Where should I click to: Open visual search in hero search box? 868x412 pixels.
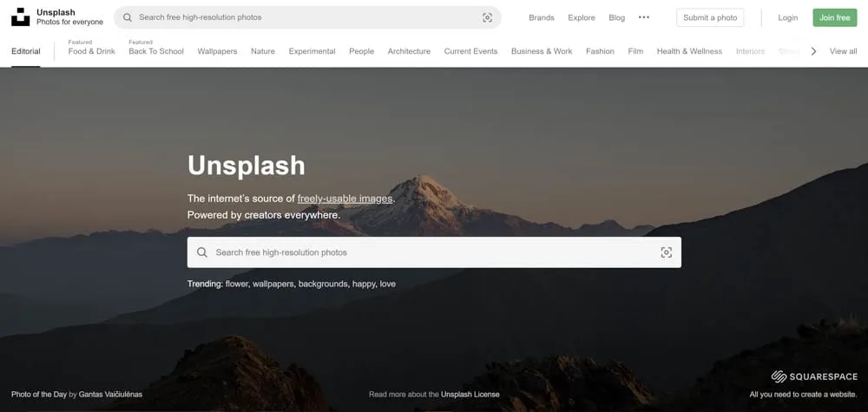coord(667,252)
